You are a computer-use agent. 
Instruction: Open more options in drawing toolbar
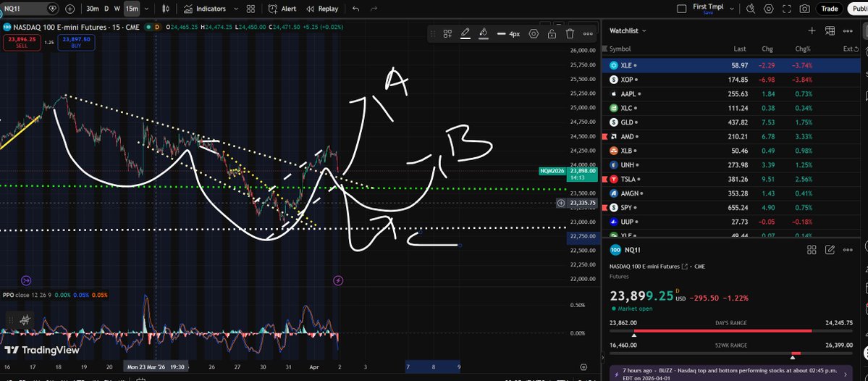[588, 34]
